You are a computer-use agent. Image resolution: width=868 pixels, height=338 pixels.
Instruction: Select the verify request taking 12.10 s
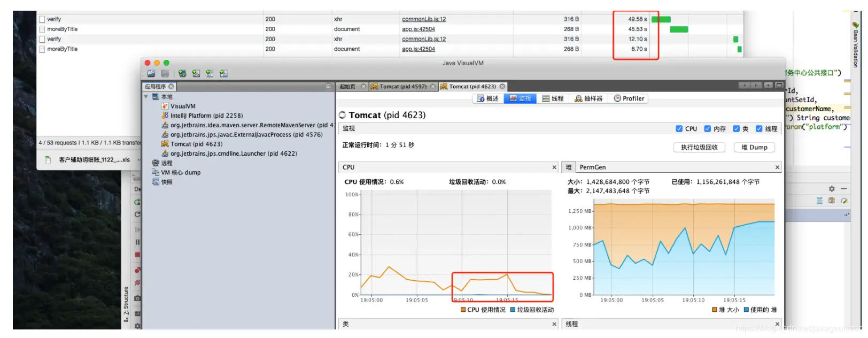tap(390, 39)
